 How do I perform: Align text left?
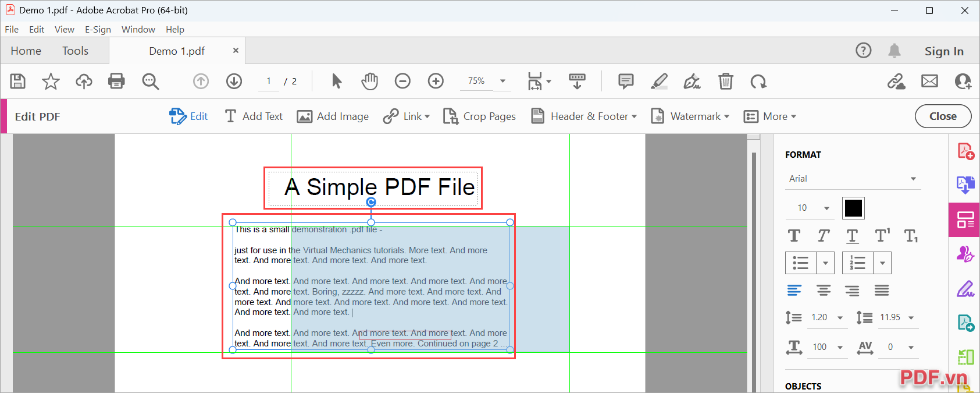click(x=794, y=291)
